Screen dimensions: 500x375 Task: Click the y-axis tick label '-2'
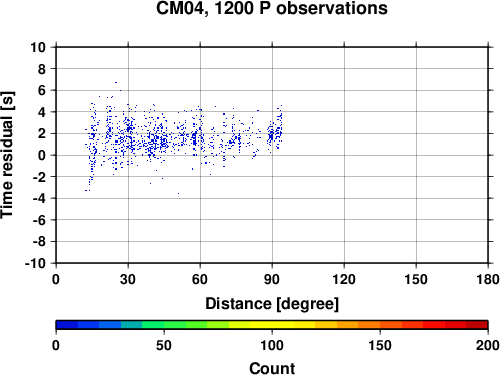point(39,177)
